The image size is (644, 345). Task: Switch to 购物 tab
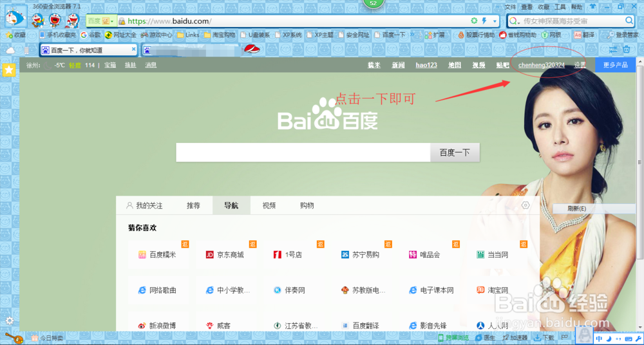coord(307,205)
